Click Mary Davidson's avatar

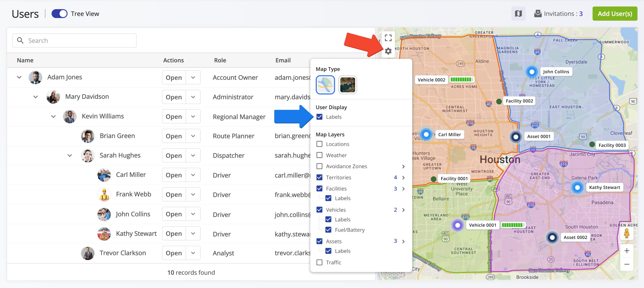(53, 97)
